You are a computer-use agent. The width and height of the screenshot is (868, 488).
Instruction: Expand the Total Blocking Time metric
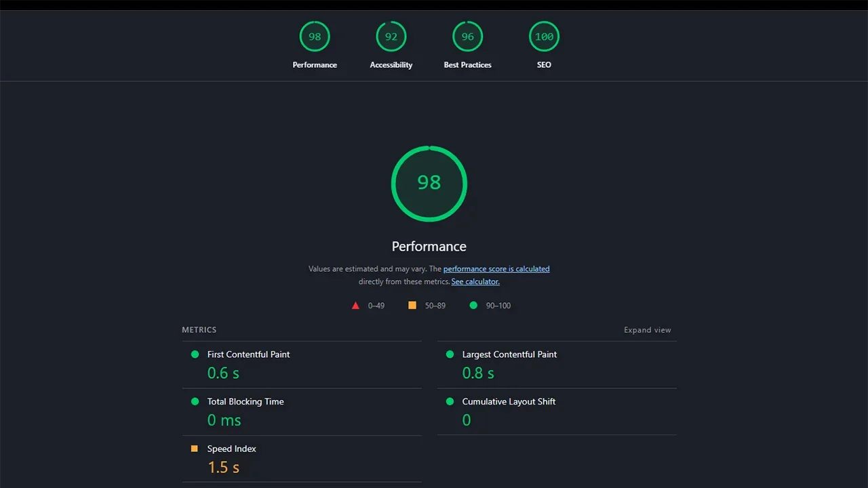tap(302, 412)
